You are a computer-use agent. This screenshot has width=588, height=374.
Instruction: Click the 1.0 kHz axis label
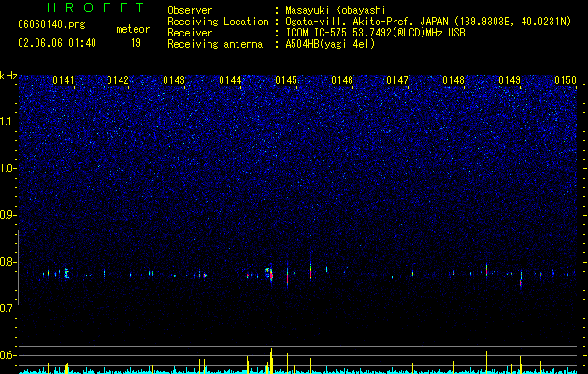pos(8,168)
